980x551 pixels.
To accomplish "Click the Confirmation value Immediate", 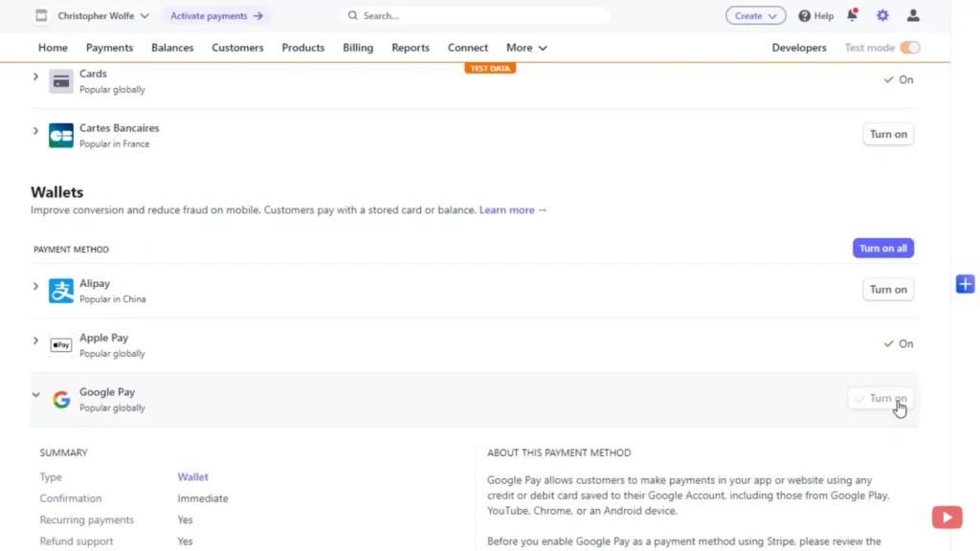I will (203, 498).
